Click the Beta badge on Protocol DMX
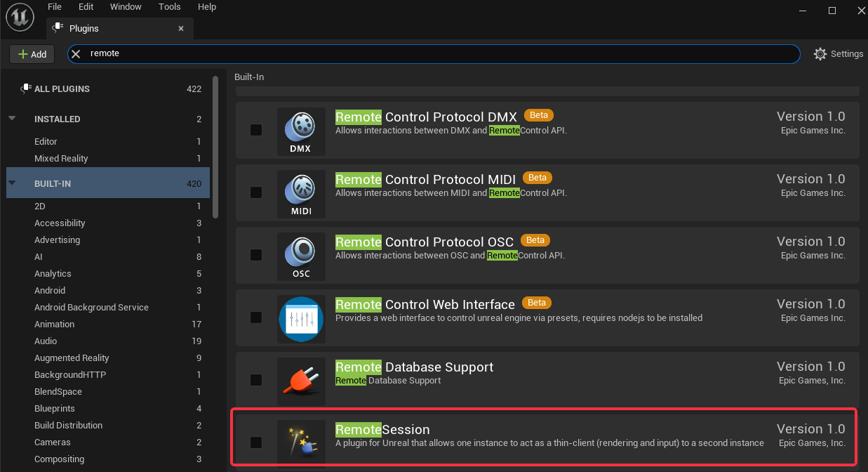 pos(539,115)
